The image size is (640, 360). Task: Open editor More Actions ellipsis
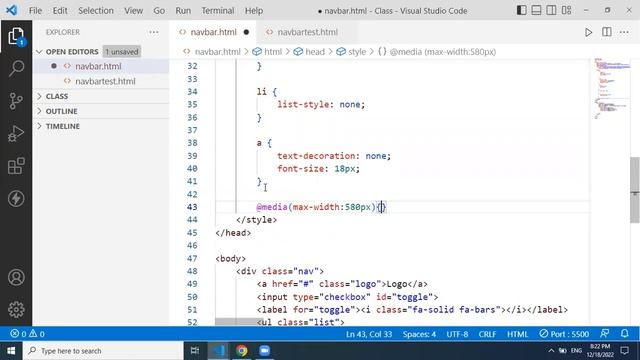tap(624, 32)
